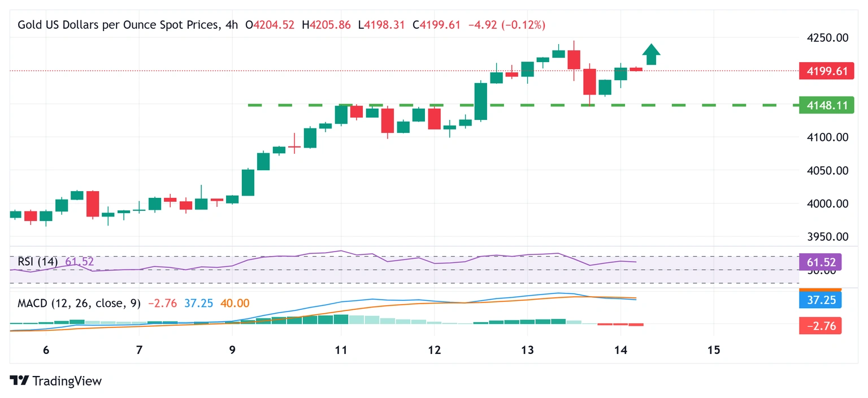Click the blue 37.25 MACD value tag
This screenshot has height=398, width=868.
(820, 300)
